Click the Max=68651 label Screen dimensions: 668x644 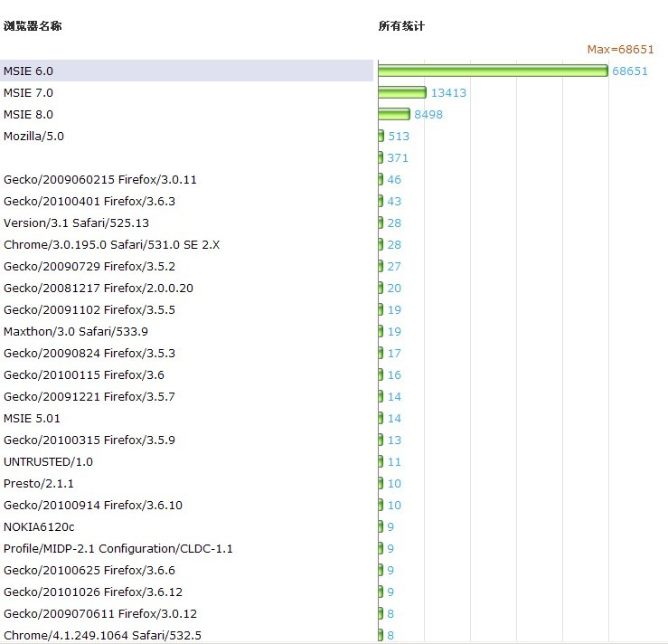coord(620,50)
